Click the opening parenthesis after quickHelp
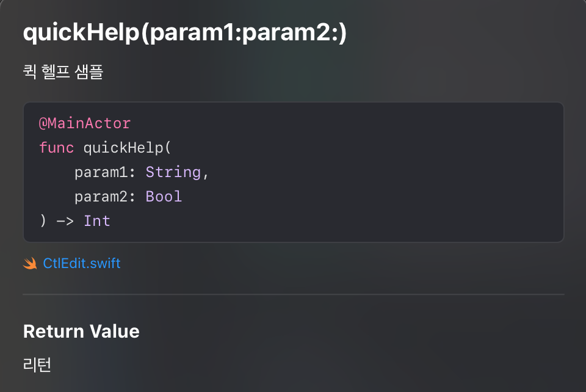The image size is (586, 392). (x=168, y=148)
